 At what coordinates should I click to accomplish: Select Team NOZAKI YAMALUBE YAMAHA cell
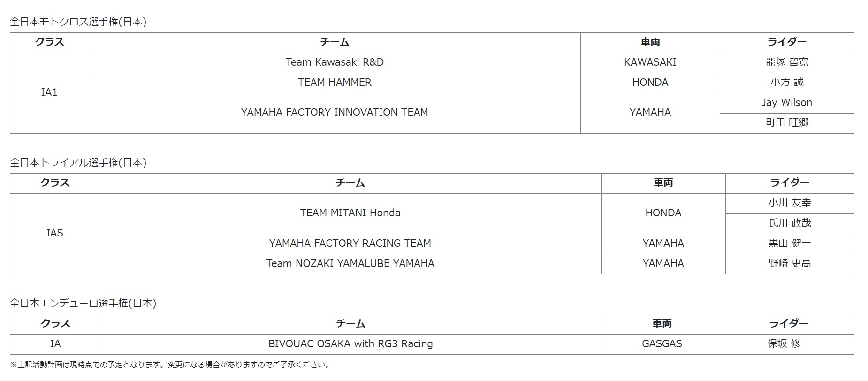(350, 264)
